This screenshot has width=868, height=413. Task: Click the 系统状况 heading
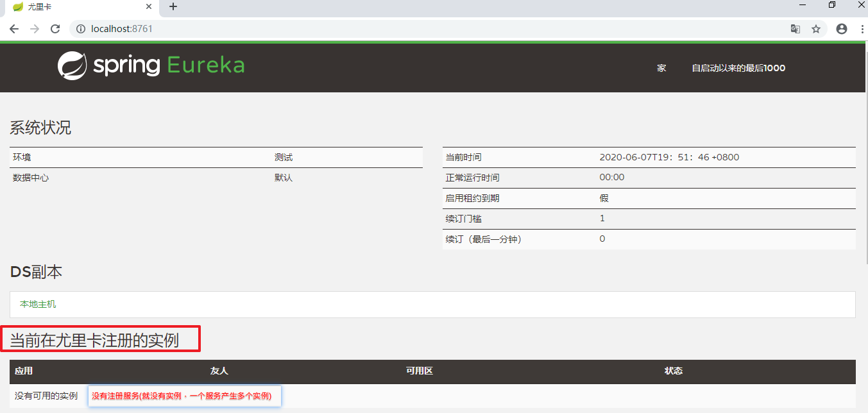[x=40, y=128]
